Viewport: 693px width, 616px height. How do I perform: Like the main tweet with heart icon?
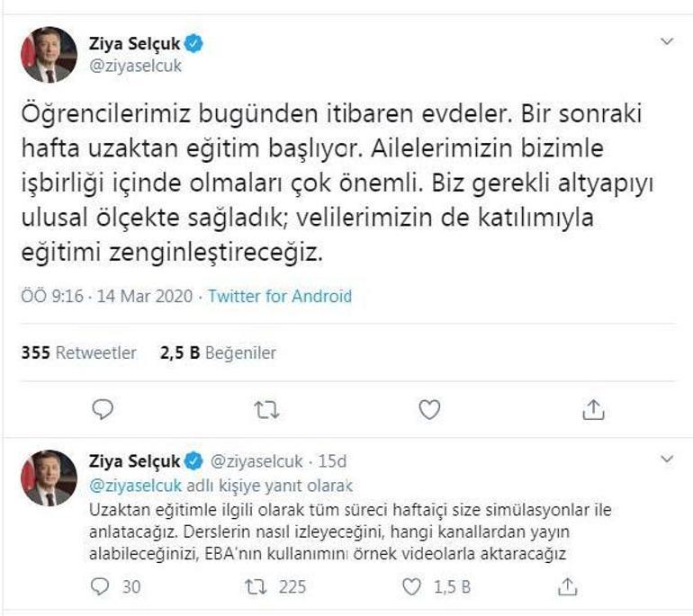click(x=430, y=410)
